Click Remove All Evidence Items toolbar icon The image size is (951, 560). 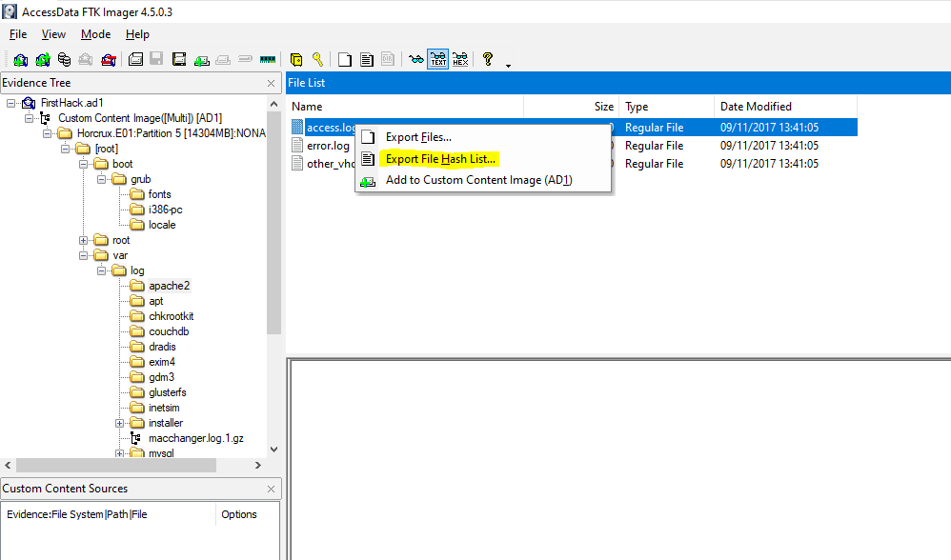109,59
